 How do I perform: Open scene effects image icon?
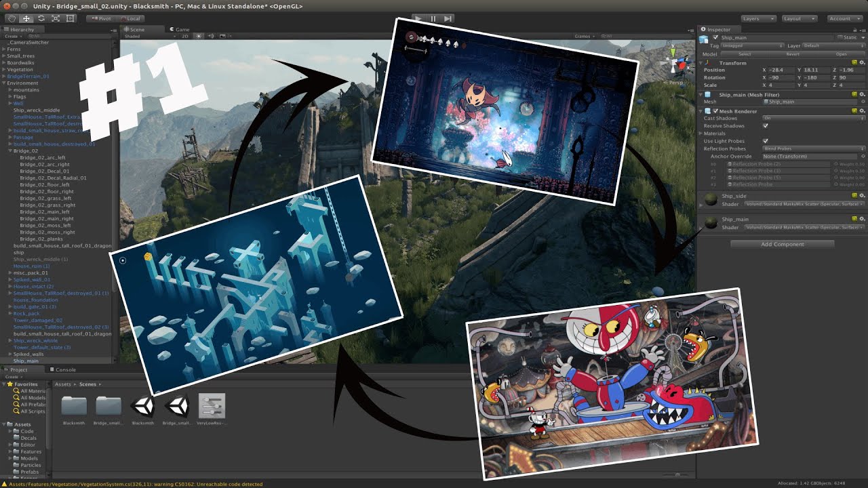[x=222, y=36]
